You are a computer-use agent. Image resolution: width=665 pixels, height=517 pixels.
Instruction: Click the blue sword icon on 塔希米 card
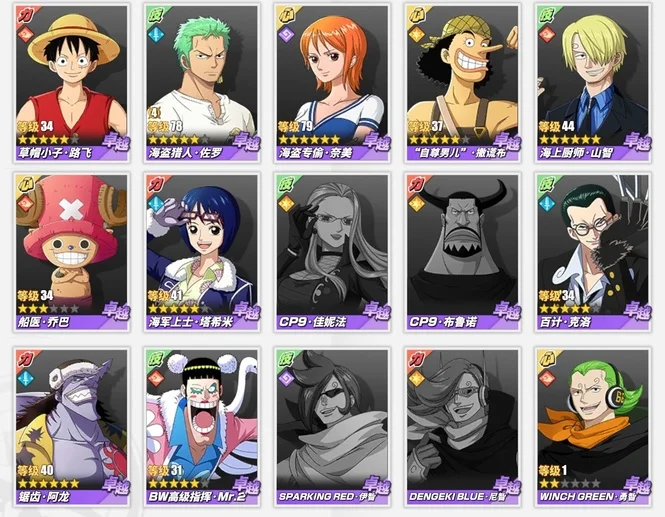point(156,204)
